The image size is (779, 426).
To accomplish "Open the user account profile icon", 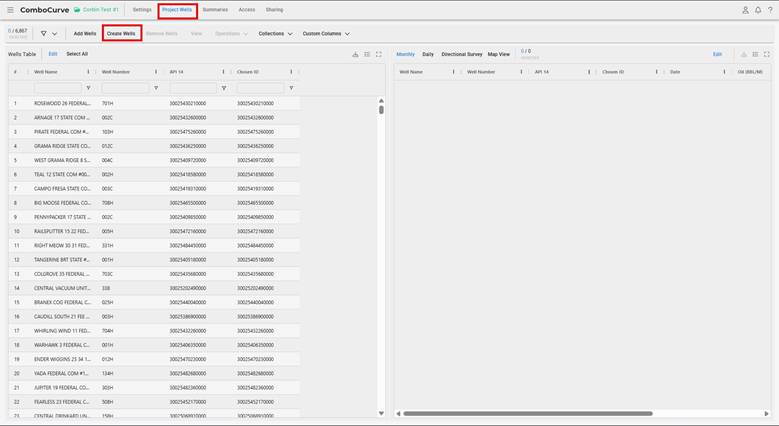I will coord(745,10).
